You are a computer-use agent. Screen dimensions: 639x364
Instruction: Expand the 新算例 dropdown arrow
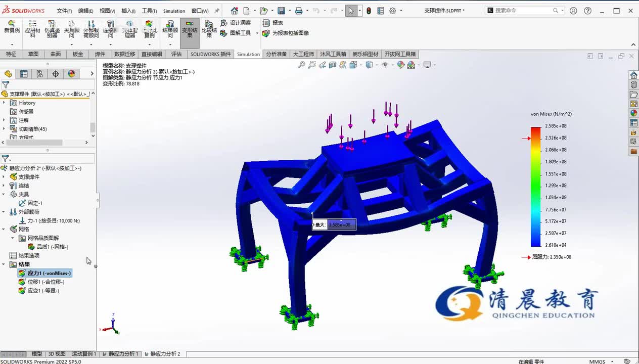(x=12, y=44)
